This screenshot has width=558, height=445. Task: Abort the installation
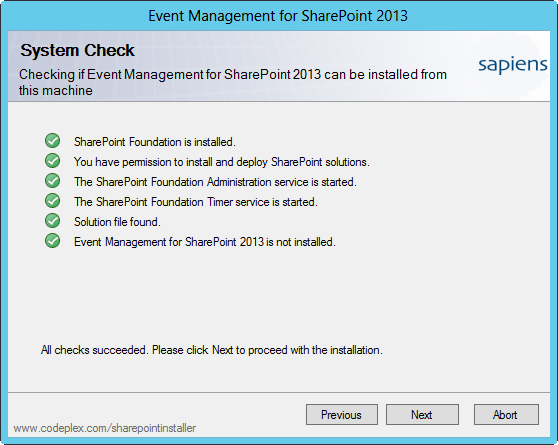coord(506,414)
